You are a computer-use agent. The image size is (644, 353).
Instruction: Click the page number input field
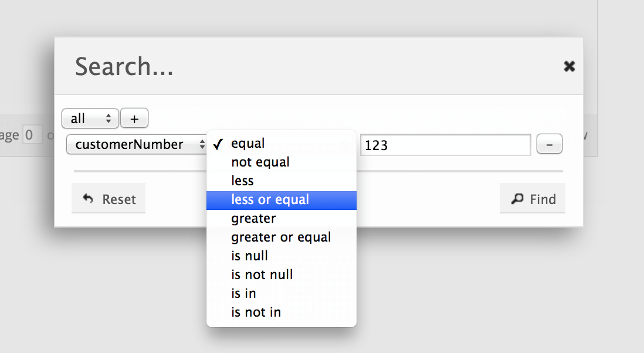point(32,135)
